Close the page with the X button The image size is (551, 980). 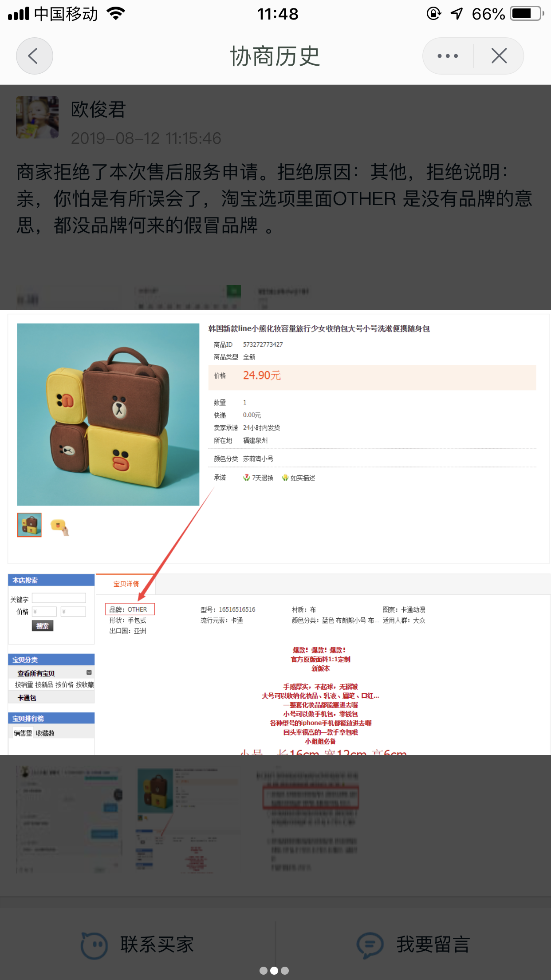(499, 56)
